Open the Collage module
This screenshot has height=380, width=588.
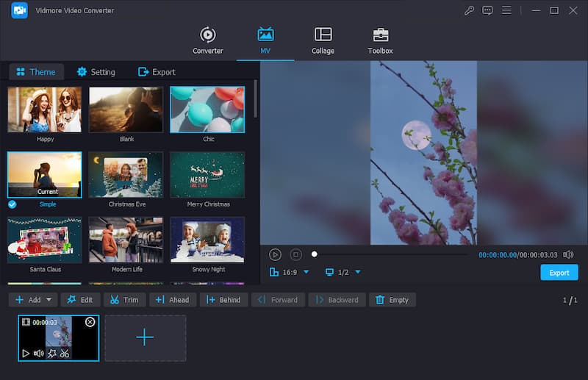click(x=323, y=40)
